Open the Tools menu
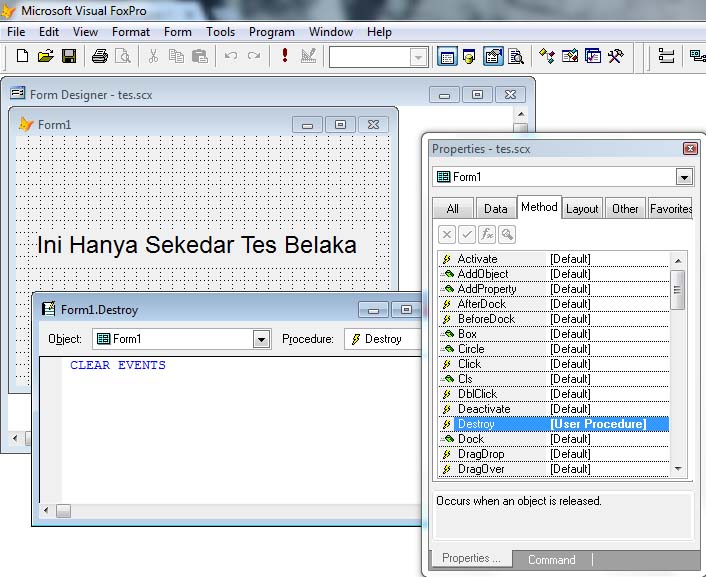This screenshot has width=706, height=577. coord(220,32)
